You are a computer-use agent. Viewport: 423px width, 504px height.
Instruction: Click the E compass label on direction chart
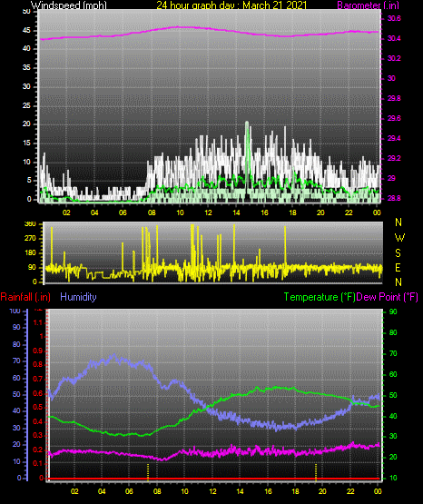[398, 268]
